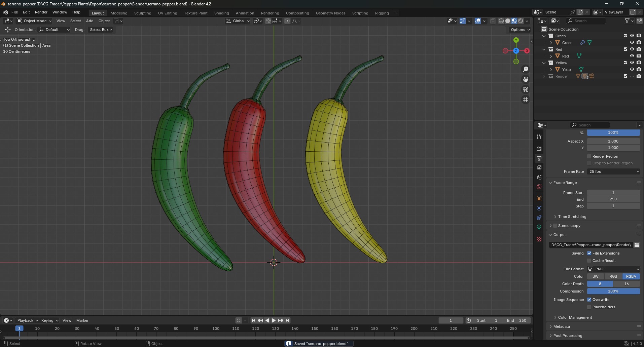Screen dimensions: 644x347
Task: Hide Yello object in viewport
Action: (x=632, y=69)
